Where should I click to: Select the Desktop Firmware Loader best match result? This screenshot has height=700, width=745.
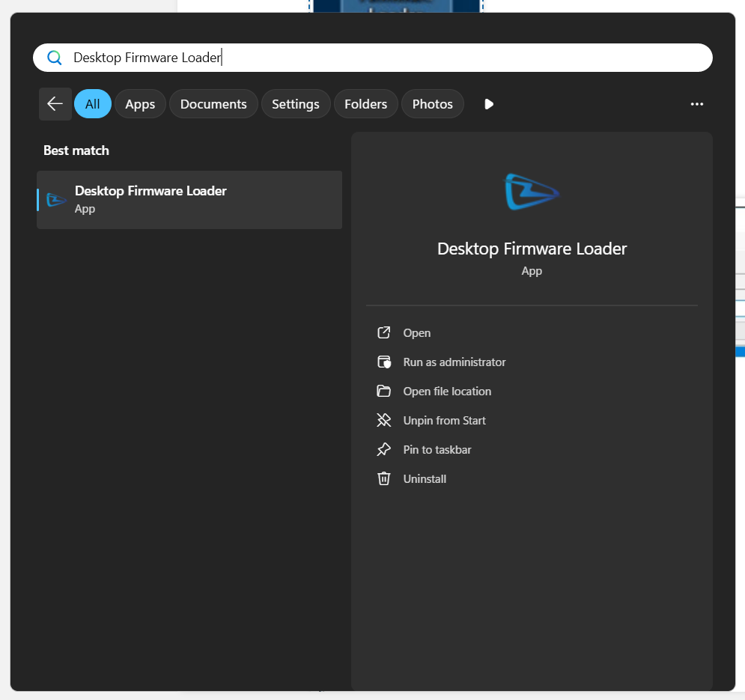[x=189, y=200]
